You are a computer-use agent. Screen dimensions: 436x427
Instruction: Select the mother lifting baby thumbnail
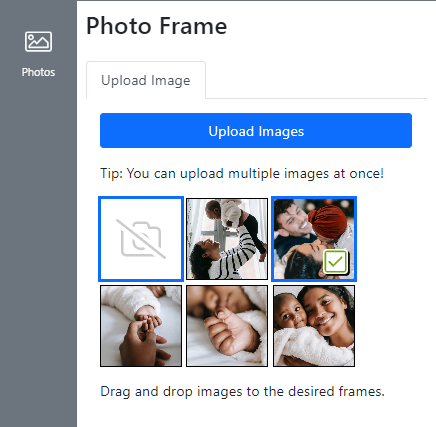[227, 239]
